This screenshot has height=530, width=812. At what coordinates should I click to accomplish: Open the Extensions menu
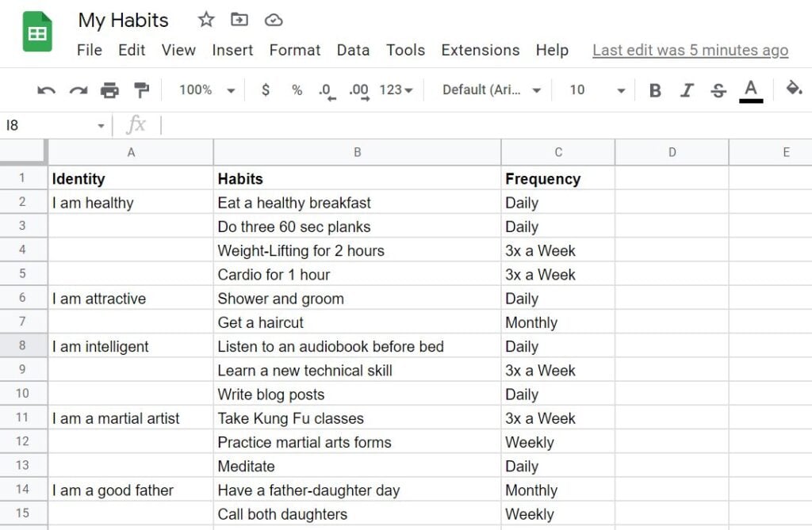pyautogui.click(x=480, y=50)
